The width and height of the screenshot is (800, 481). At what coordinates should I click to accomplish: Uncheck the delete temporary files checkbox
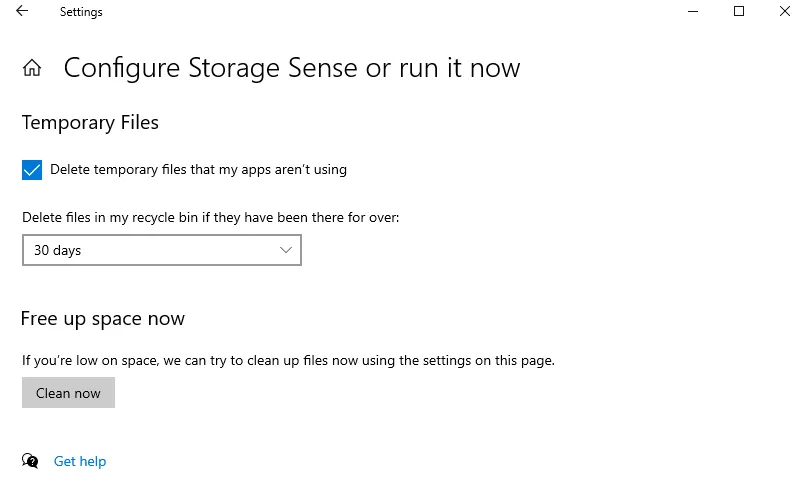32,170
